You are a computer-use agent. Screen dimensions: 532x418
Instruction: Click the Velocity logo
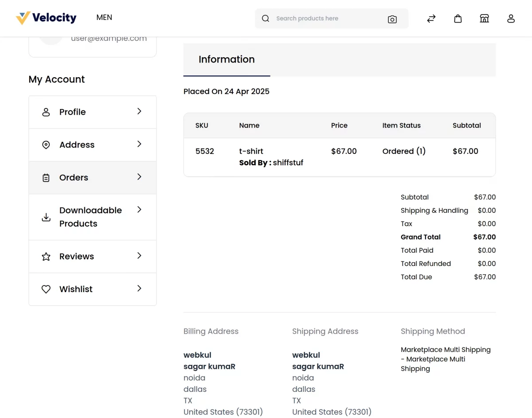(x=46, y=18)
